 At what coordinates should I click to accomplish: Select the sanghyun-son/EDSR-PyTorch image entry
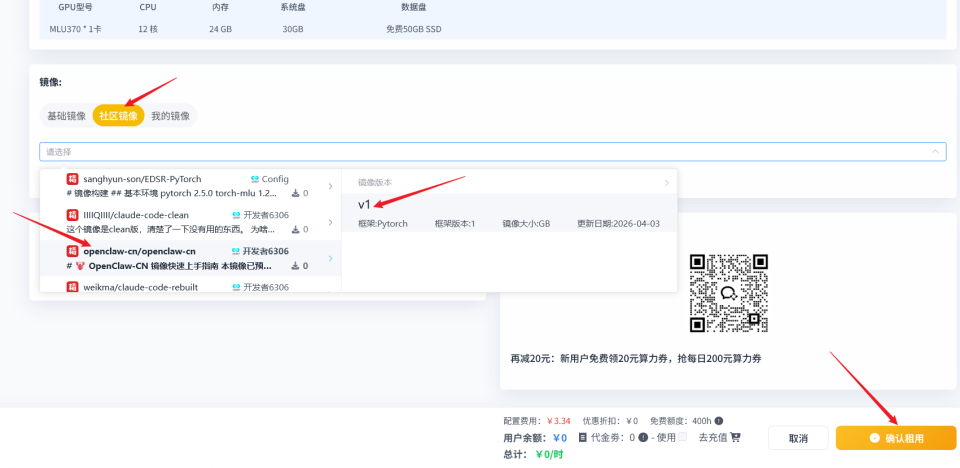[190, 186]
